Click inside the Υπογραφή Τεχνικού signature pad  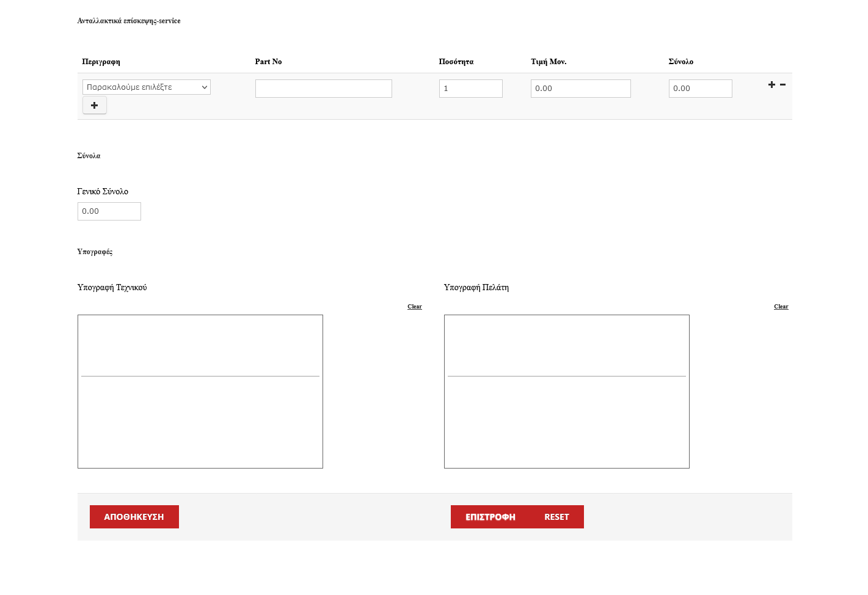coord(200,392)
